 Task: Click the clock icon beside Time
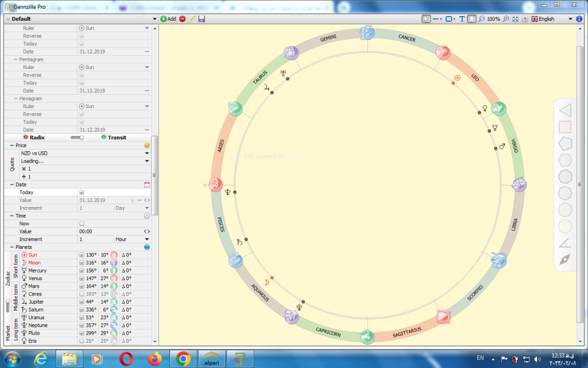coord(147,216)
